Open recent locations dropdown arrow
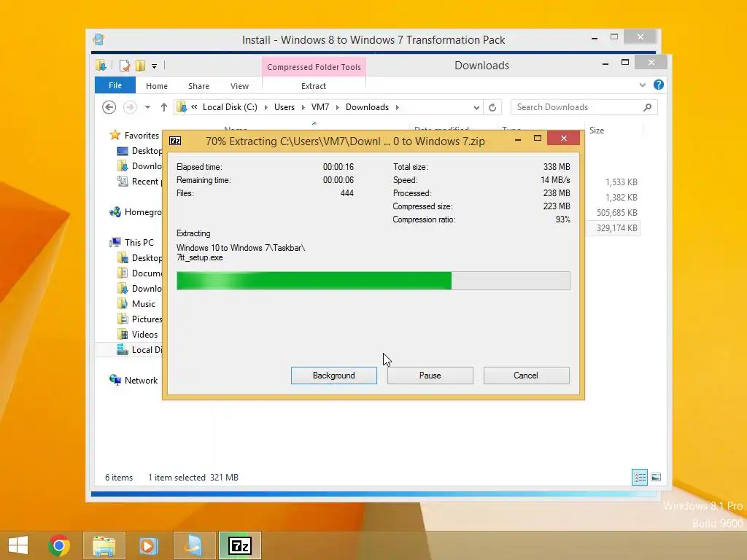The width and height of the screenshot is (747, 560). pyautogui.click(x=147, y=107)
